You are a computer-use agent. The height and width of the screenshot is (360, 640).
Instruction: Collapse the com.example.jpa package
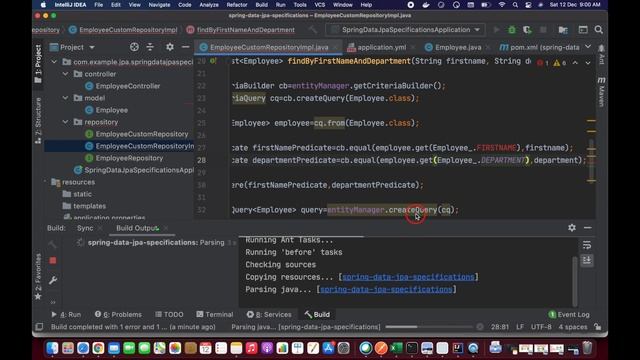(54, 62)
